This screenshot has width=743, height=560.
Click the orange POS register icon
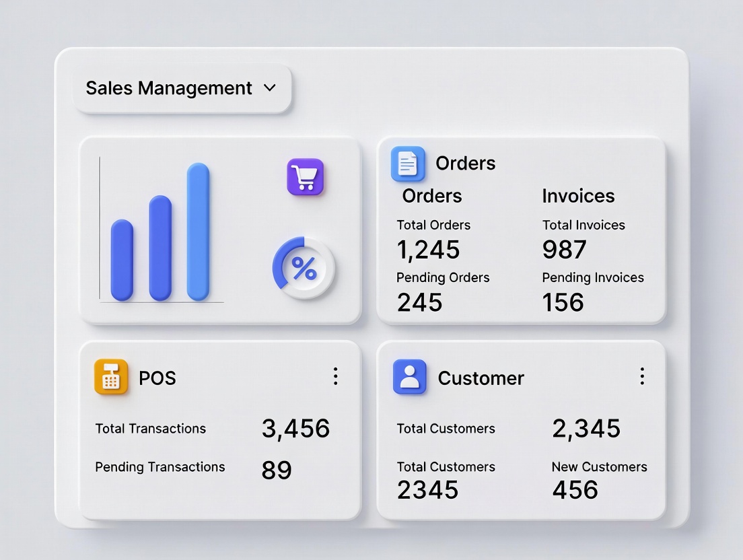111,377
